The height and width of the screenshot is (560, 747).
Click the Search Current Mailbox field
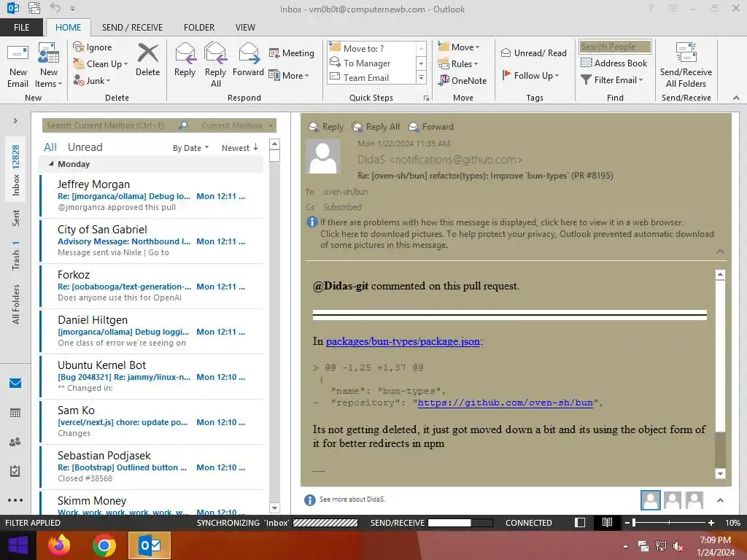click(111, 125)
